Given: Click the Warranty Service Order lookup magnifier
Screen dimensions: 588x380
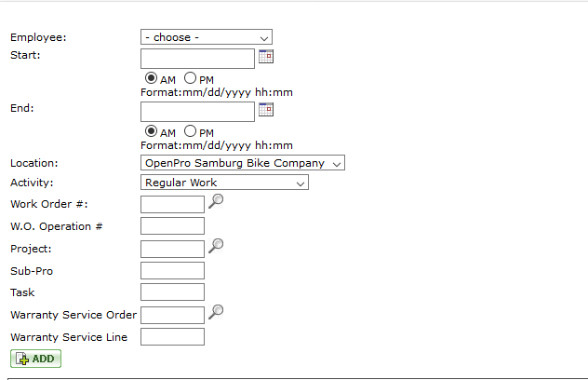Looking at the screenshot, I should pos(216,312).
